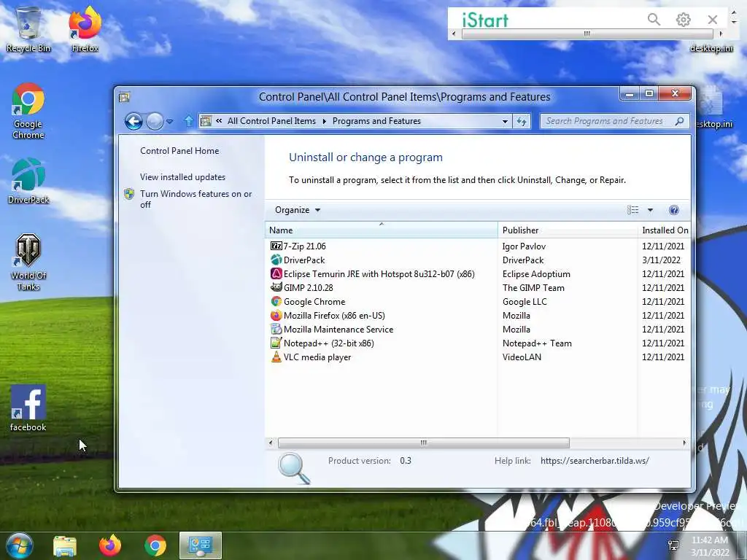Close the iStart bar with X
747x560 pixels.
713,20
